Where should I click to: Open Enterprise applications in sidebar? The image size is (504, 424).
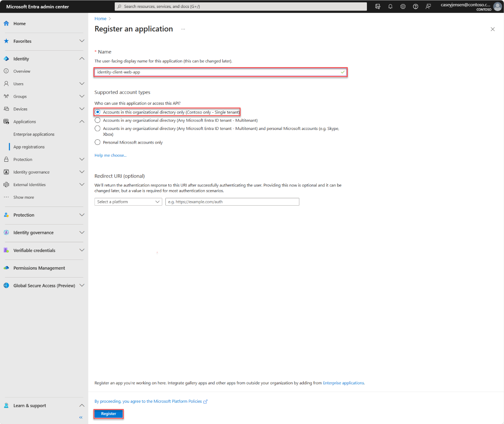[x=34, y=134]
